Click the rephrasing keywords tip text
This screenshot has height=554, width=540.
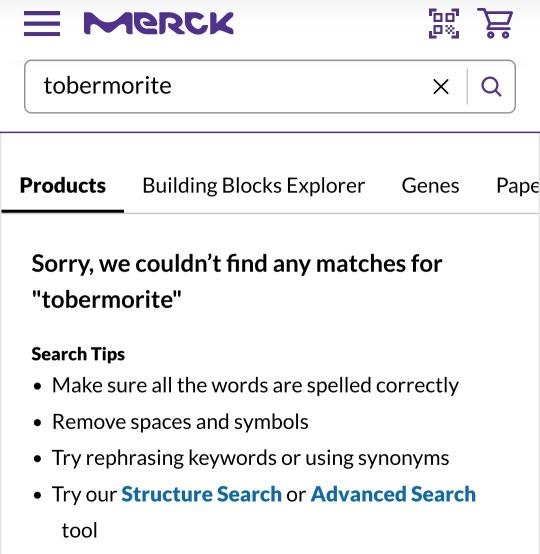click(x=251, y=458)
